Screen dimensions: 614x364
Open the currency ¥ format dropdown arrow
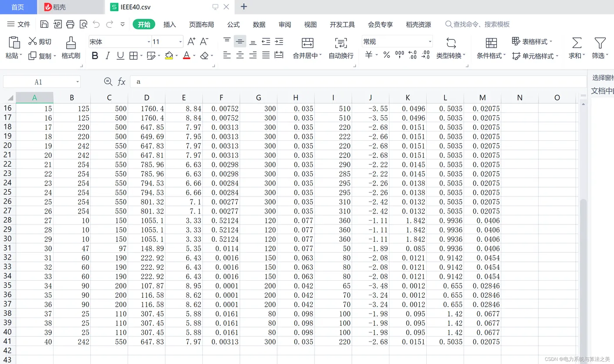pos(377,55)
